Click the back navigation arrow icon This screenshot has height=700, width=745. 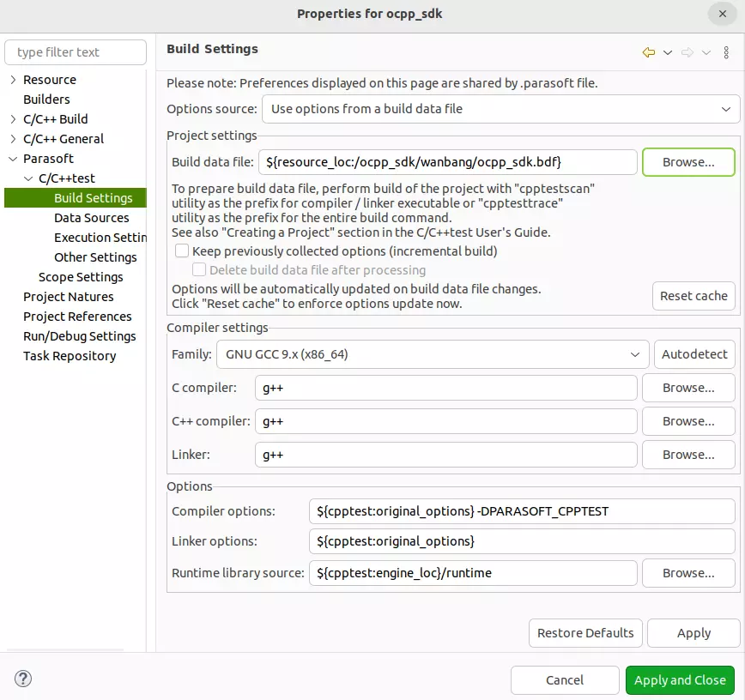click(649, 52)
